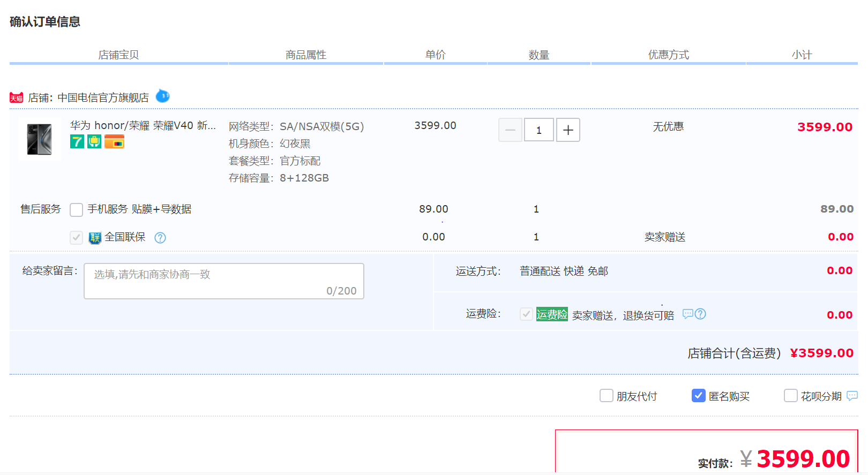
Task: Decrease quantity with the minus button
Action: 510,130
